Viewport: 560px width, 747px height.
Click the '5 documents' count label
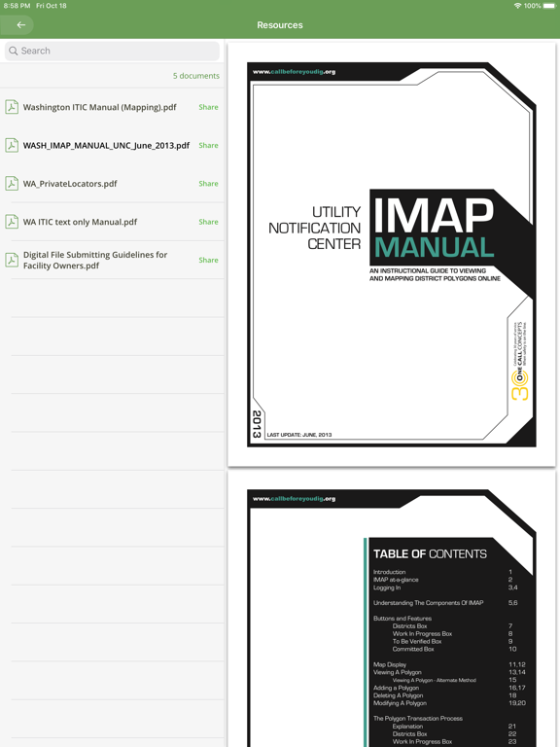(196, 76)
